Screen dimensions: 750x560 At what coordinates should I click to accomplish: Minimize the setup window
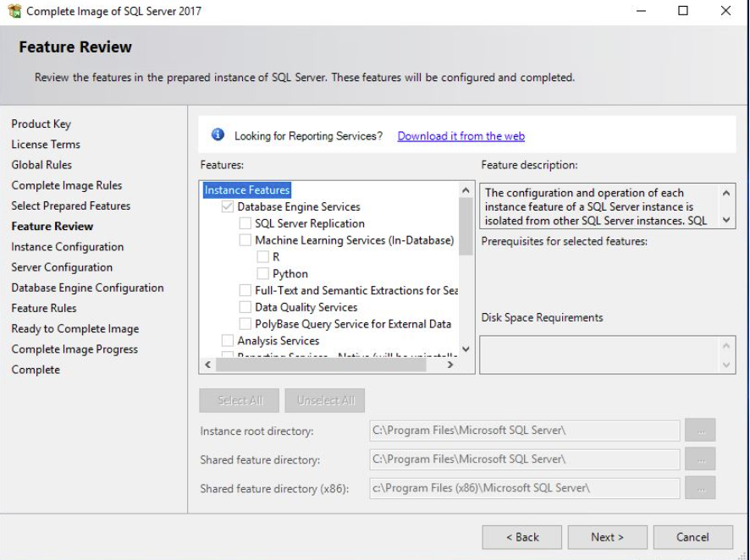point(641,10)
